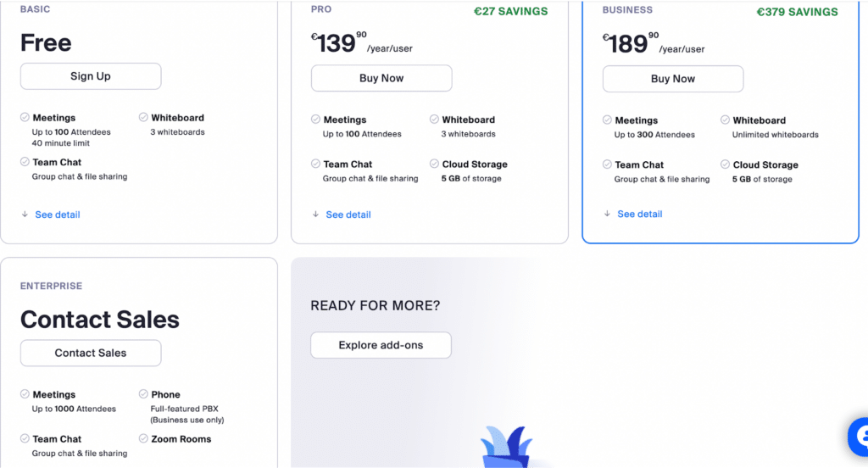This screenshot has width=868, height=468.
Task: Click Buy Now for the Business plan
Action: 673,79
